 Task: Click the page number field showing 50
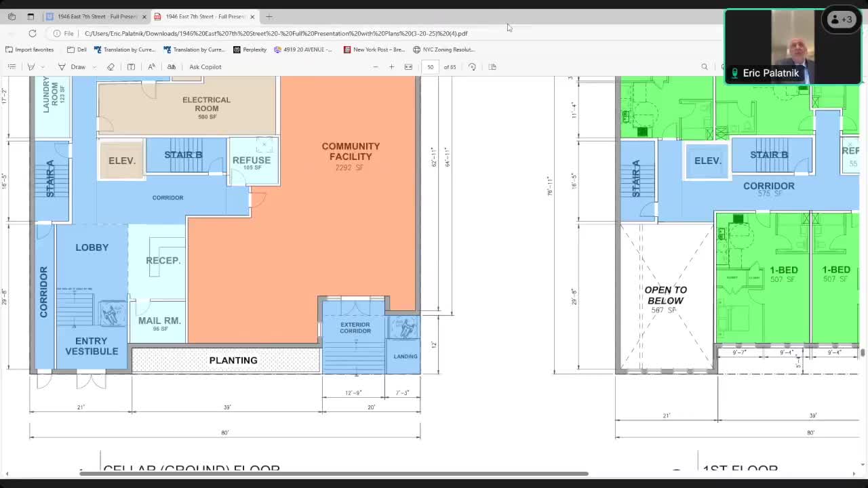[x=430, y=66]
